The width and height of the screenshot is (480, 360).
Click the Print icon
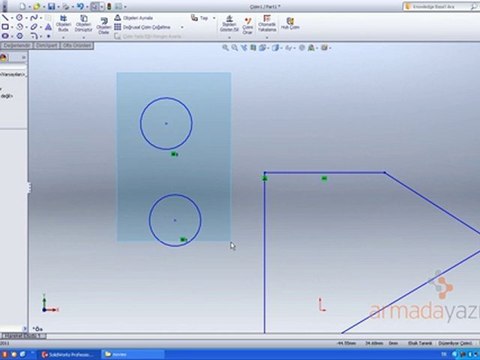click(66, 6)
